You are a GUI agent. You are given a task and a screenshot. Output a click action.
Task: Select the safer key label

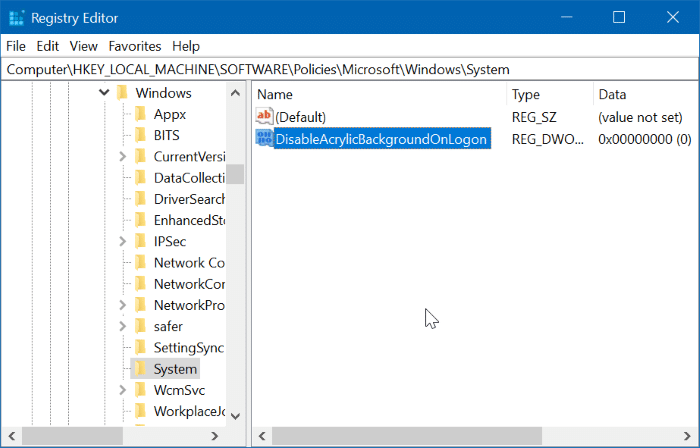pos(168,327)
